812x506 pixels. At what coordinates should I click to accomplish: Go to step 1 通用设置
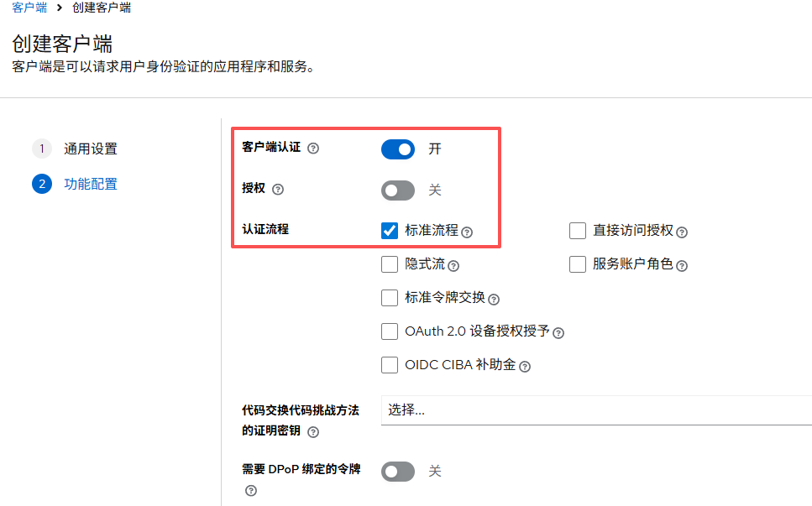click(91, 149)
